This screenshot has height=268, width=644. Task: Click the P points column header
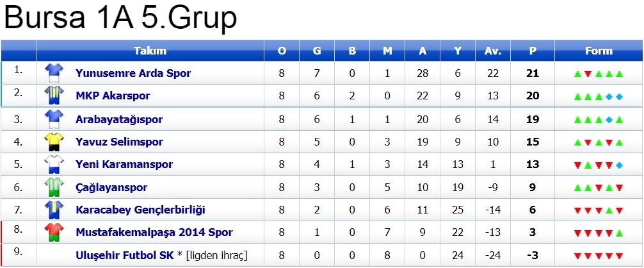(533, 51)
